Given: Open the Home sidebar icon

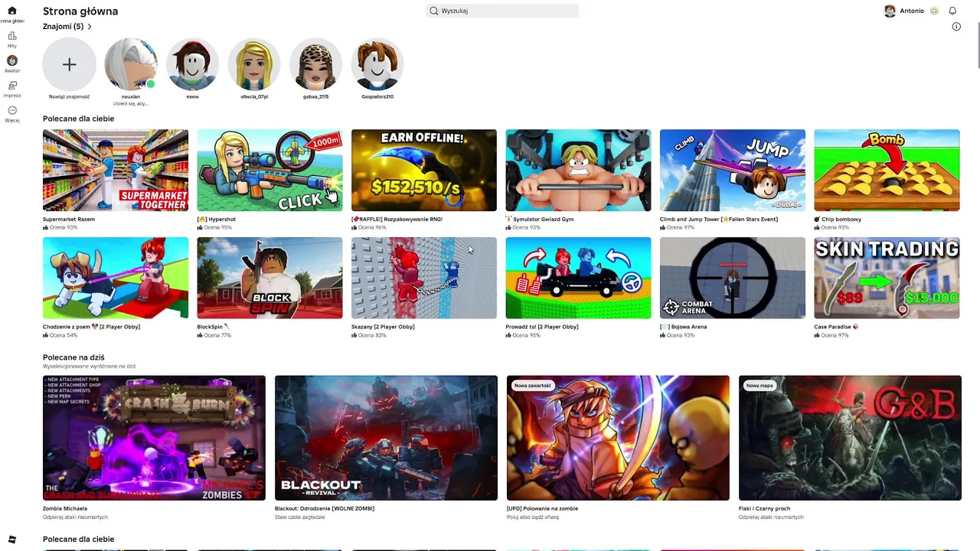Looking at the screenshot, I should click(11, 11).
